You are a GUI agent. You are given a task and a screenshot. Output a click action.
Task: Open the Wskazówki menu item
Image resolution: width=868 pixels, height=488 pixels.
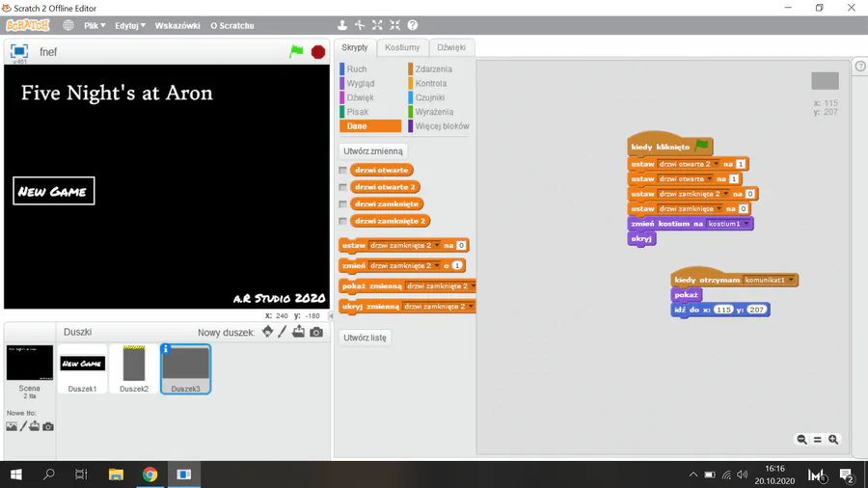pyautogui.click(x=177, y=25)
